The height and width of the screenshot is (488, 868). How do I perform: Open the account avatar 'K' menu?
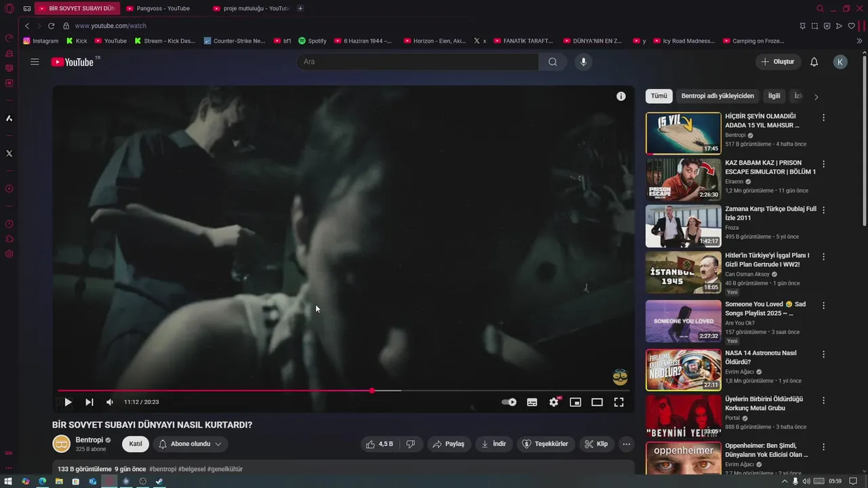coord(840,62)
